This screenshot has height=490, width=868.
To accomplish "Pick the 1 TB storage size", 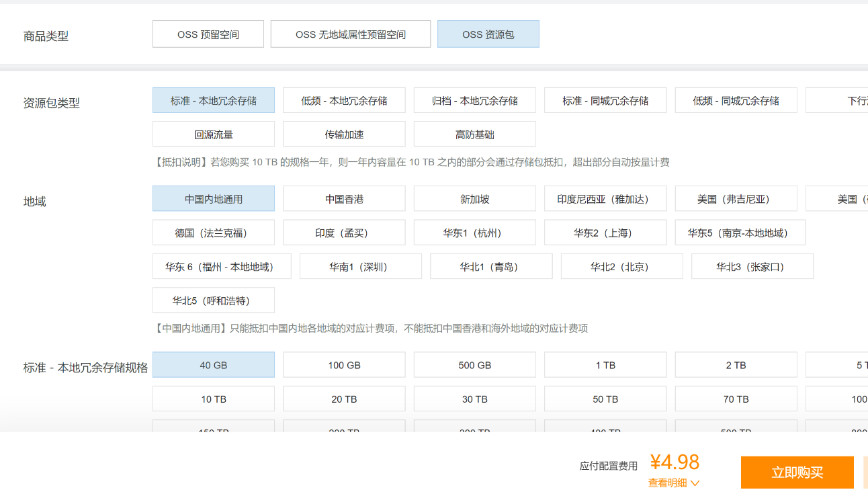I will (605, 365).
